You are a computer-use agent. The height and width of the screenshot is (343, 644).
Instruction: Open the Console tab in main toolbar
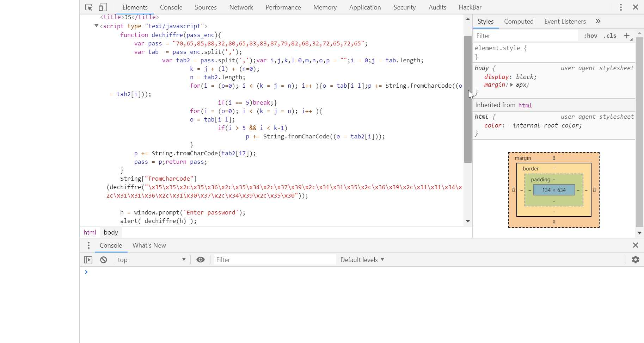click(171, 7)
